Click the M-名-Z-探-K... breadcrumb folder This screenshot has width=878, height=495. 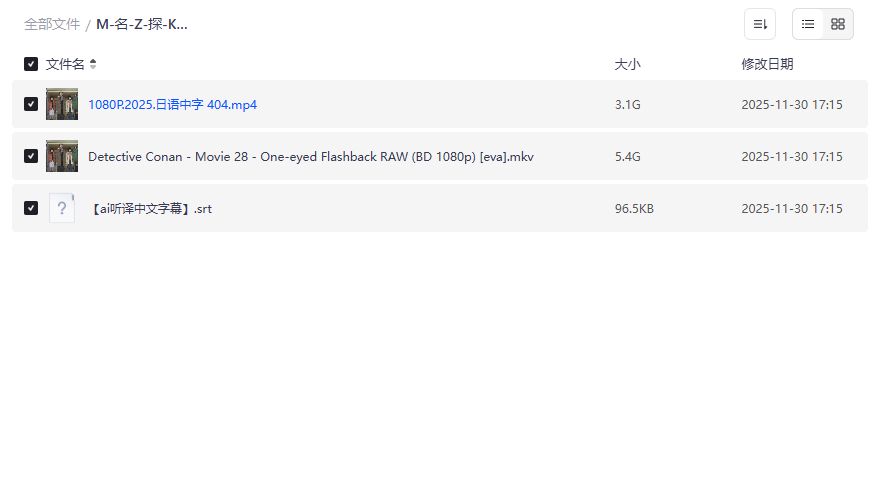pos(142,24)
